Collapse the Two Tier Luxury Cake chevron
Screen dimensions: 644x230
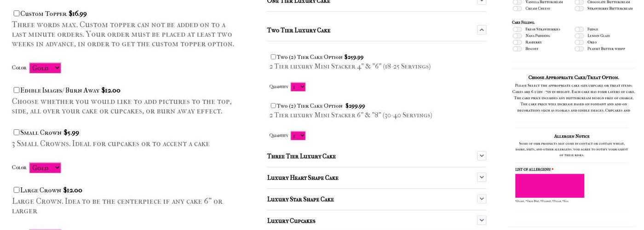coord(482,30)
